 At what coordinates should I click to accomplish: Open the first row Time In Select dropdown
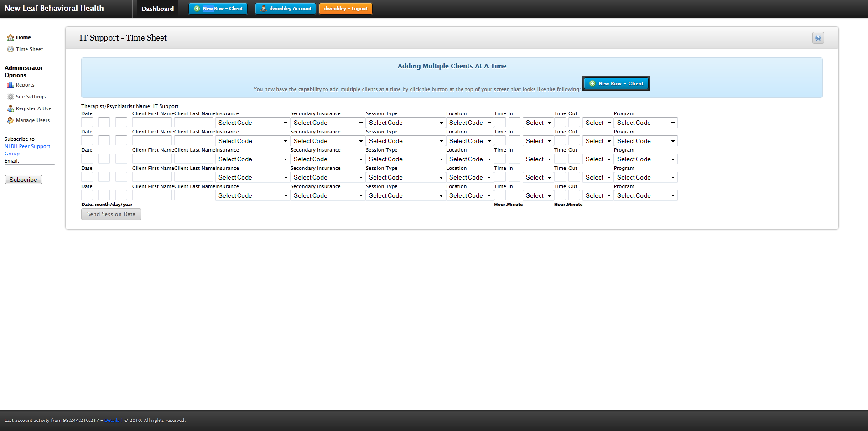pyautogui.click(x=538, y=123)
